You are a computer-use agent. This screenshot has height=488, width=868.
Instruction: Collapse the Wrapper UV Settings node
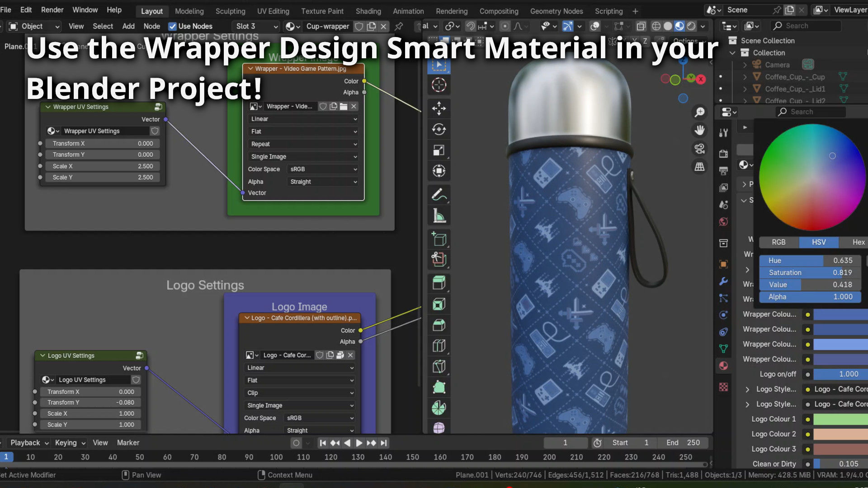(48, 107)
